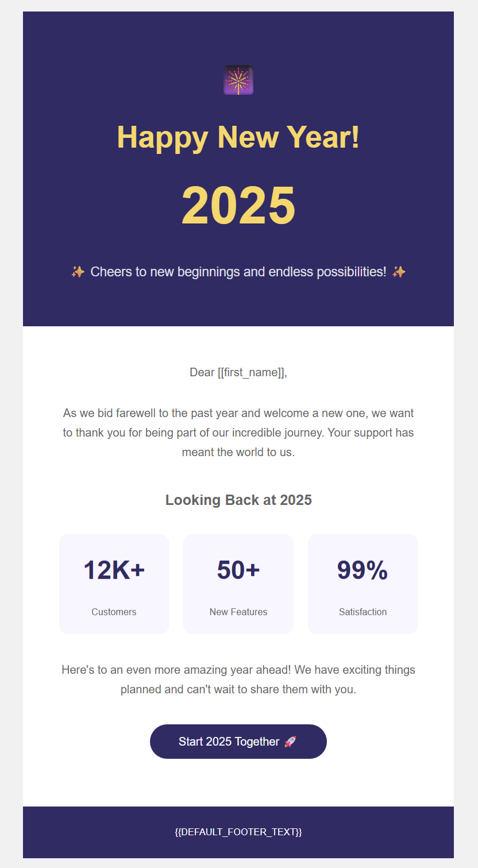Click the sparkles emoji before 'Cheers'

pyautogui.click(x=78, y=272)
